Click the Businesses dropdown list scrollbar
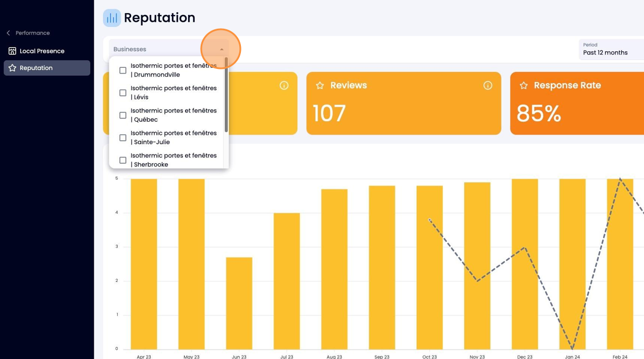Image resolution: width=644 pixels, height=359 pixels. [227, 95]
